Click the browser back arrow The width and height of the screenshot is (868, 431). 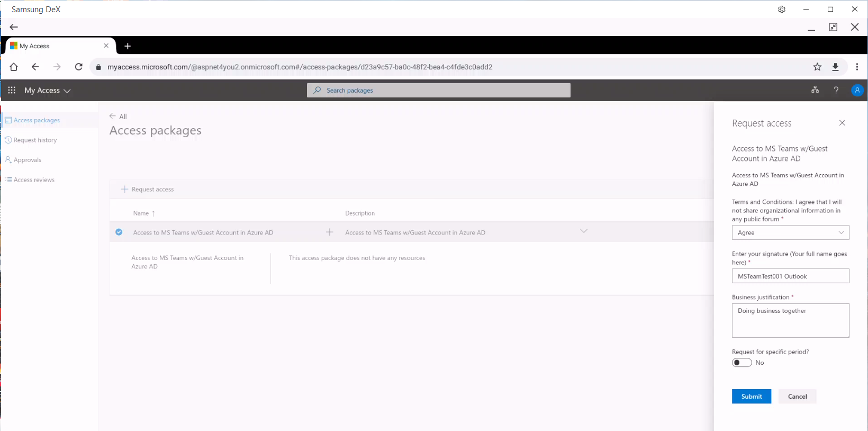click(35, 67)
